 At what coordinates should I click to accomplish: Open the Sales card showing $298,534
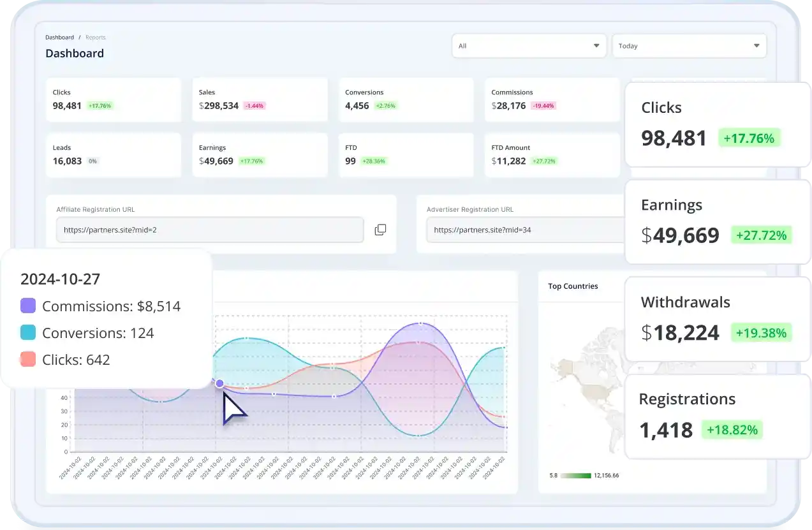point(260,99)
